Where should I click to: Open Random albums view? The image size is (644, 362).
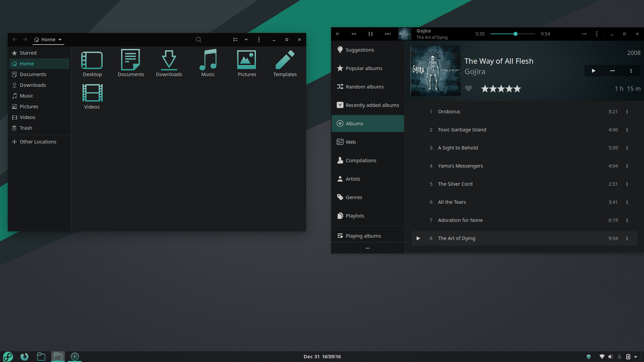368,87
